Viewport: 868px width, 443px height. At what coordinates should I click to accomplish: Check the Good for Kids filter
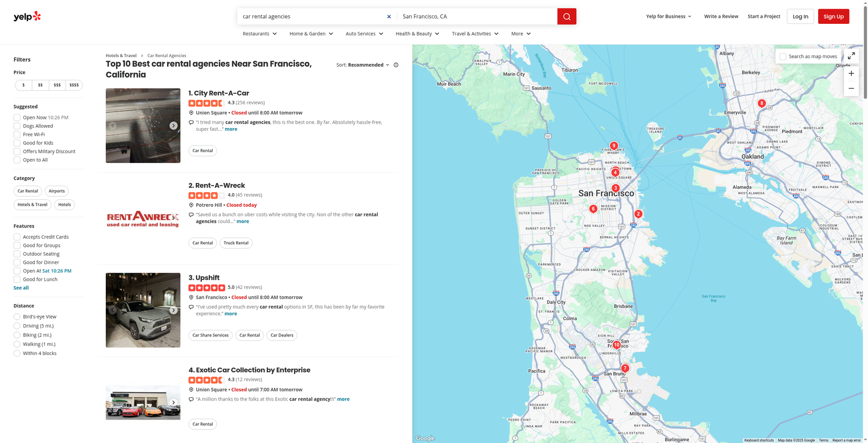coord(17,143)
